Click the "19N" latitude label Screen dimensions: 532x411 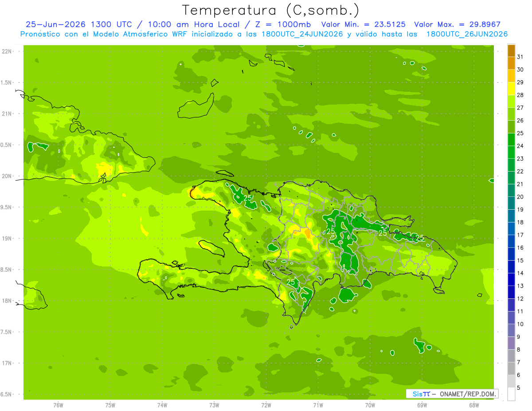tap(7, 239)
